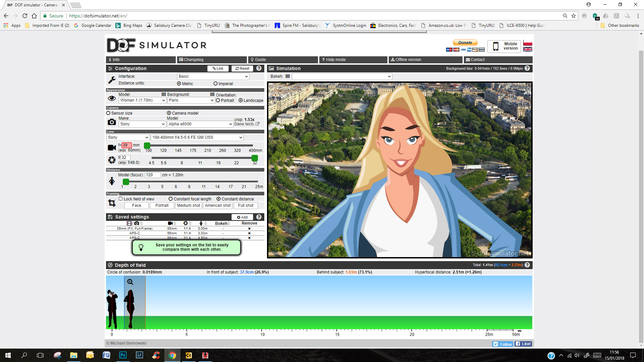Viewport: 644px width, 362px height.
Task: Open the camera Make dropdown showing Sony
Action: pyautogui.click(x=143, y=124)
